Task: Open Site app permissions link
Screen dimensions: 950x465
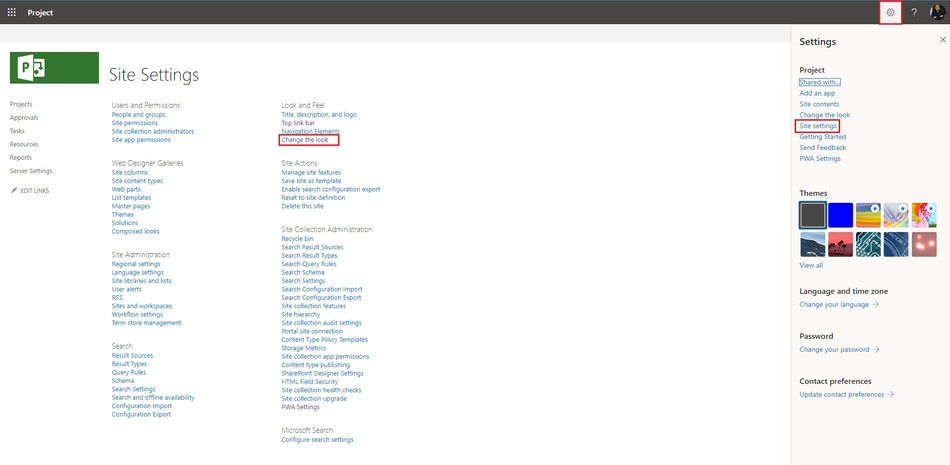Action: click(141, 140)
